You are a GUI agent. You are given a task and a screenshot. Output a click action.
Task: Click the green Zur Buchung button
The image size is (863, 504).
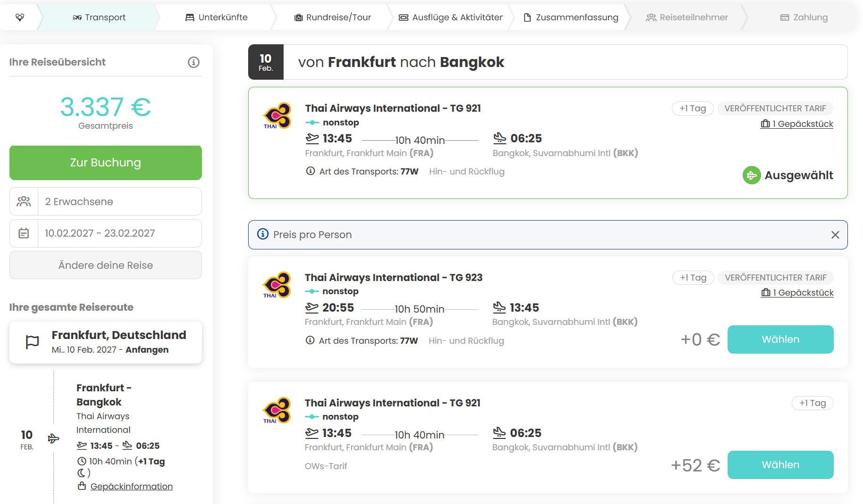106,163
